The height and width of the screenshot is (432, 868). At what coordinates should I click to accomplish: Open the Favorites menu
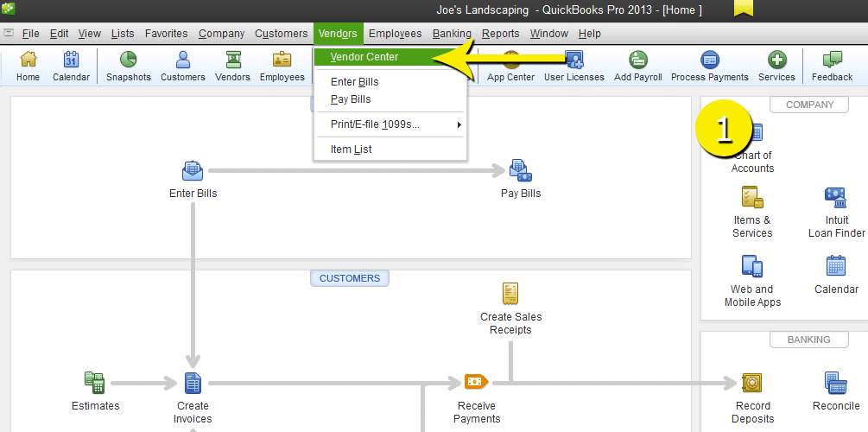[x=166, y=34]
